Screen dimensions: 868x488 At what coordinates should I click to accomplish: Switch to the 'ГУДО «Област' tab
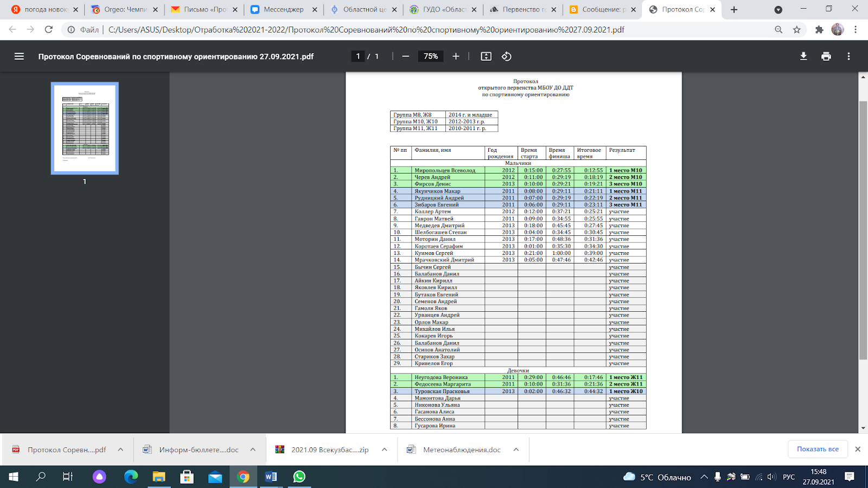point(442,10)
